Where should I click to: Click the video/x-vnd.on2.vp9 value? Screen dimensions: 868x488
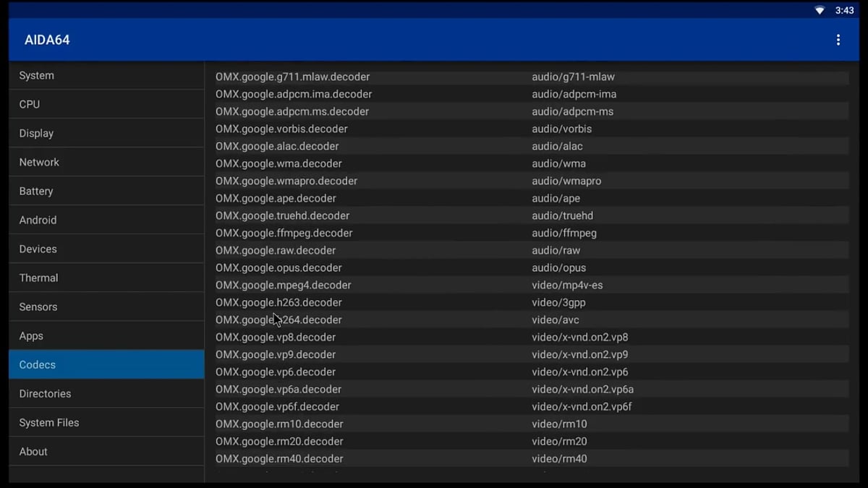[x=580, y=354]
